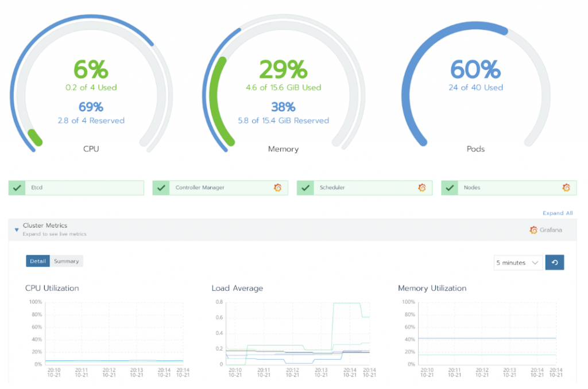The height and width of the screenshot is (389, 588).
Task: Click the 6% CPU used value
Action: click(x=91, y=69)
